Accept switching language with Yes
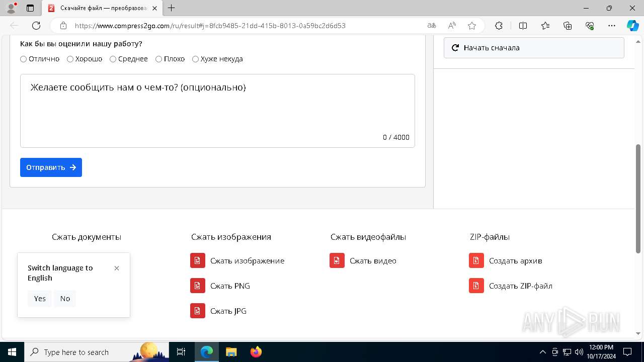The width and height of the screenshot is (644, 362). (x=40, y=299)
